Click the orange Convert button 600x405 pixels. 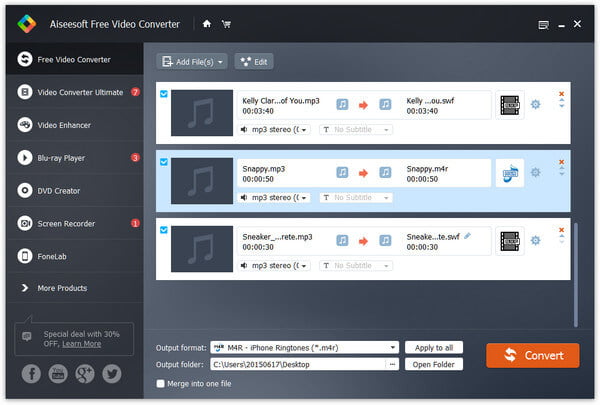click(533, 355)
